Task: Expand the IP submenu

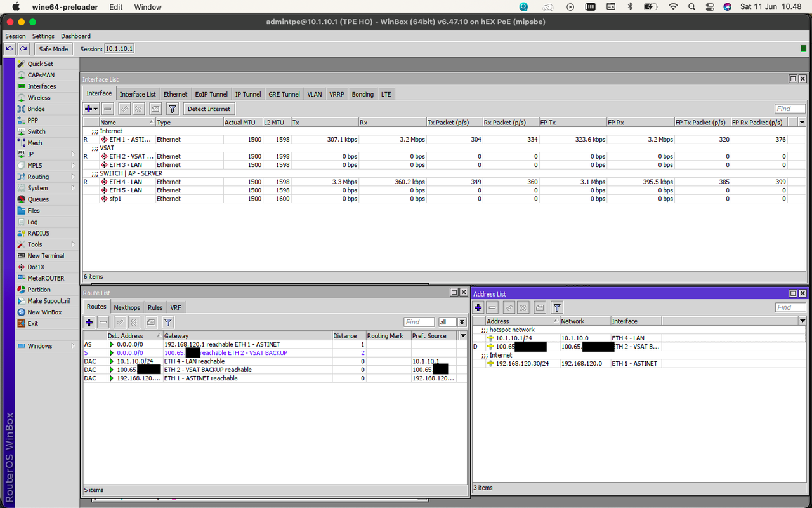Action: click(x=73, y=154)
